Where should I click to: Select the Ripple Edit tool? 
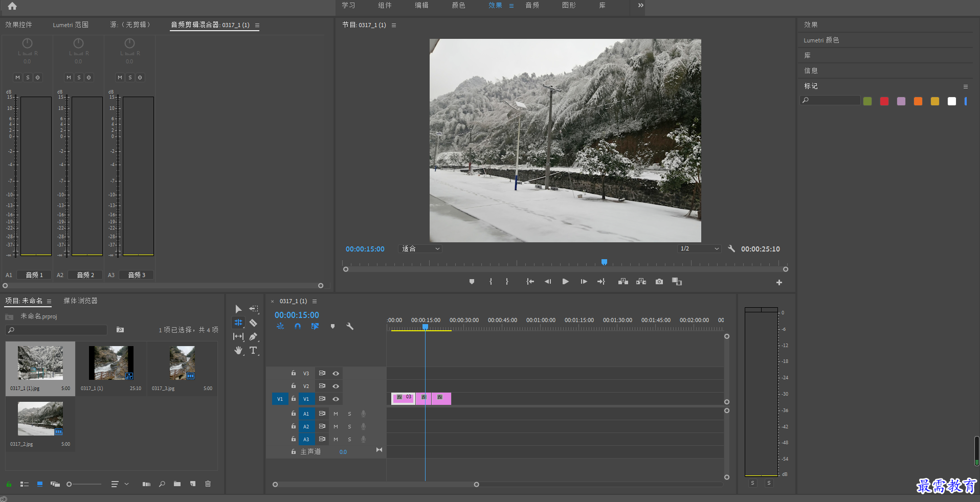(x=238, y=323)
